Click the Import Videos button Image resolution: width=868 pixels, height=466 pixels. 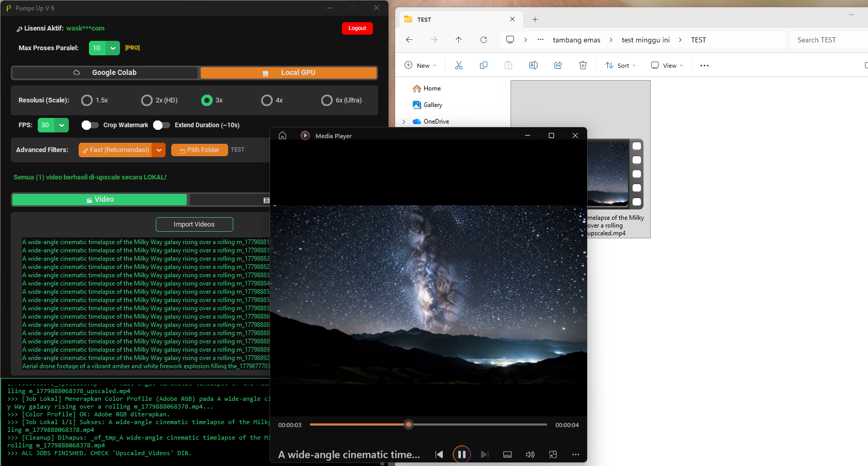pyautogui.click(x=194, y=224)
